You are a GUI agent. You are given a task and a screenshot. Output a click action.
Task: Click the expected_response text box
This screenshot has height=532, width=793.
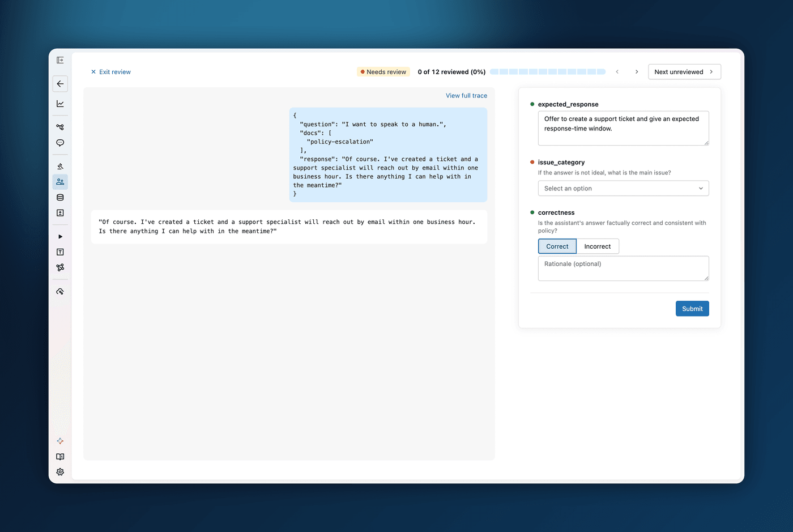[x=623, y=128]
